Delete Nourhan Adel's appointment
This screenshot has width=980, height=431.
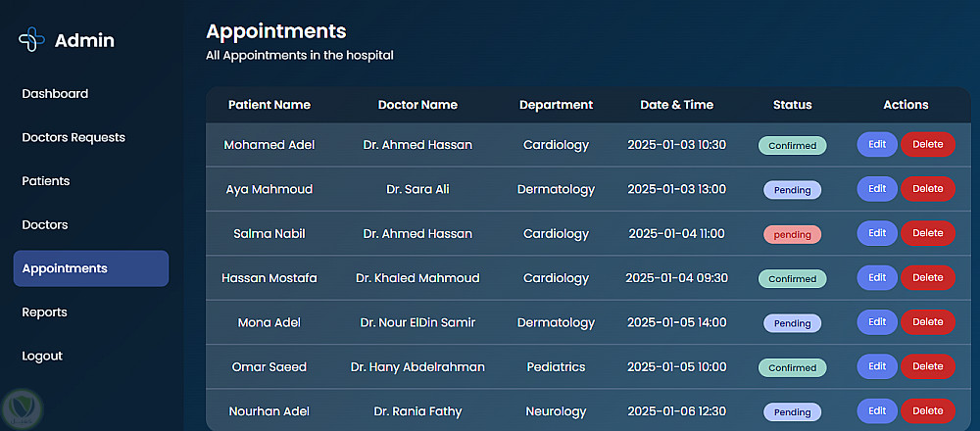[x=927, y=411]
